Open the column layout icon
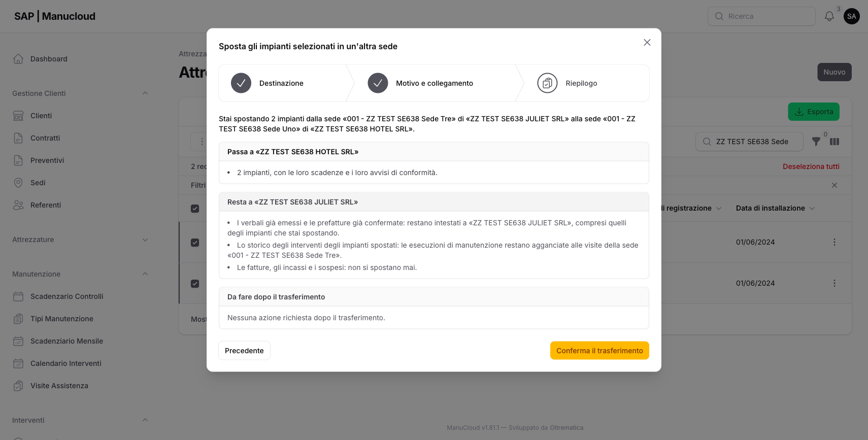 click(834, 142)
